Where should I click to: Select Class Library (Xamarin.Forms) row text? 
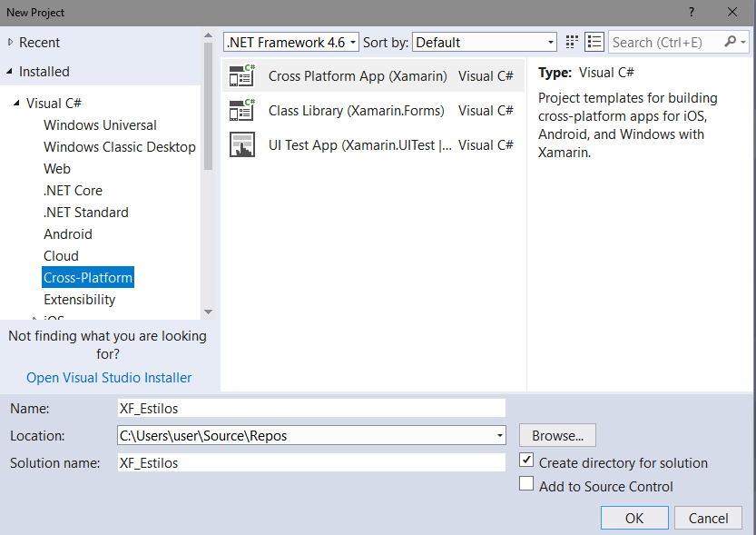(x=356, y=111)
